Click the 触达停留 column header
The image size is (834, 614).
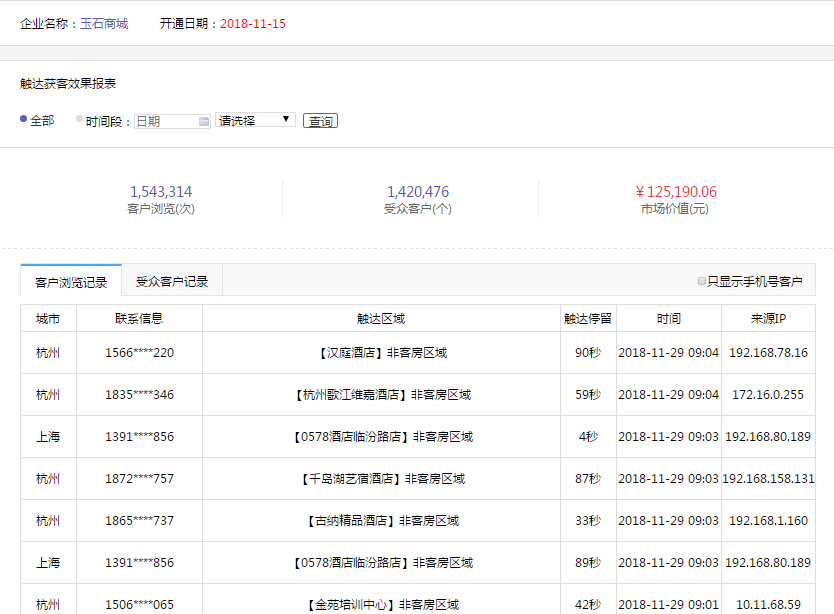[x=588, y=318]
